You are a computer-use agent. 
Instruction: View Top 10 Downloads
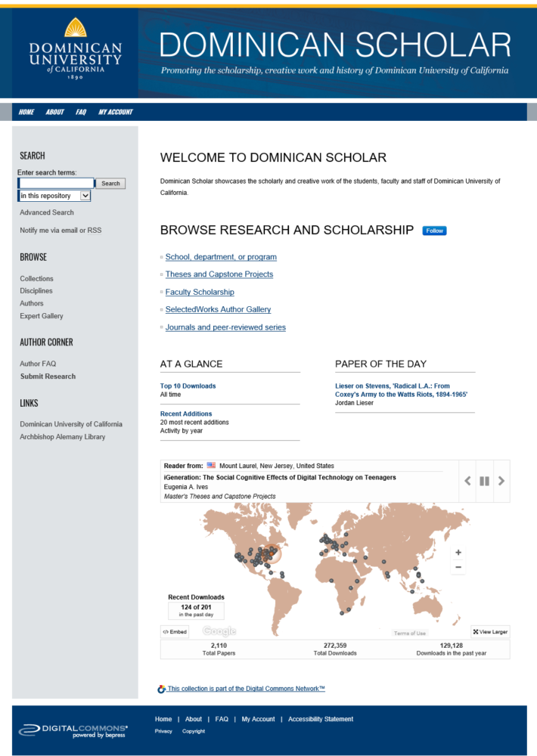pyautogui.click(x=188, y=386)
